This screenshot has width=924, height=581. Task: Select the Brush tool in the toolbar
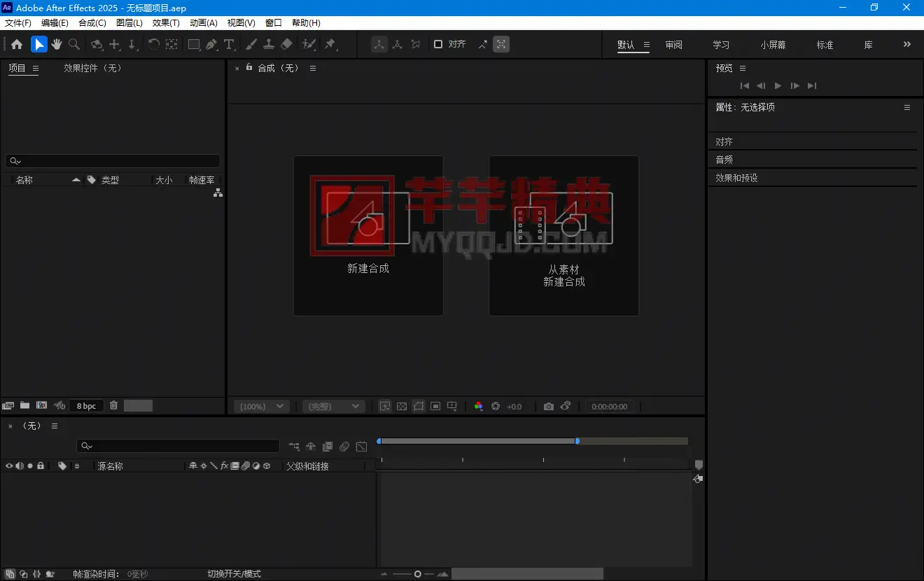click(x=251, y=43)
